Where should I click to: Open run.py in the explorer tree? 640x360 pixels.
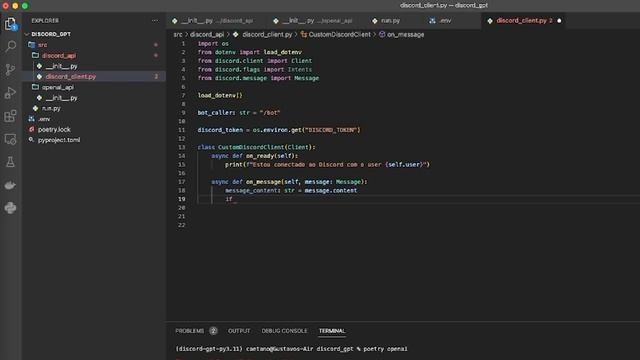pyautogui.click(x=51, y=108)
